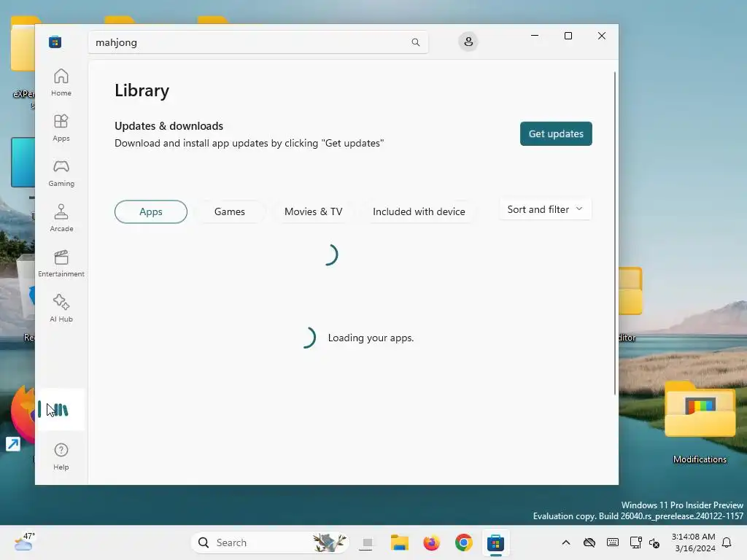Select the Games filter tab
This screenshot has height=560, width=747.
230,211
